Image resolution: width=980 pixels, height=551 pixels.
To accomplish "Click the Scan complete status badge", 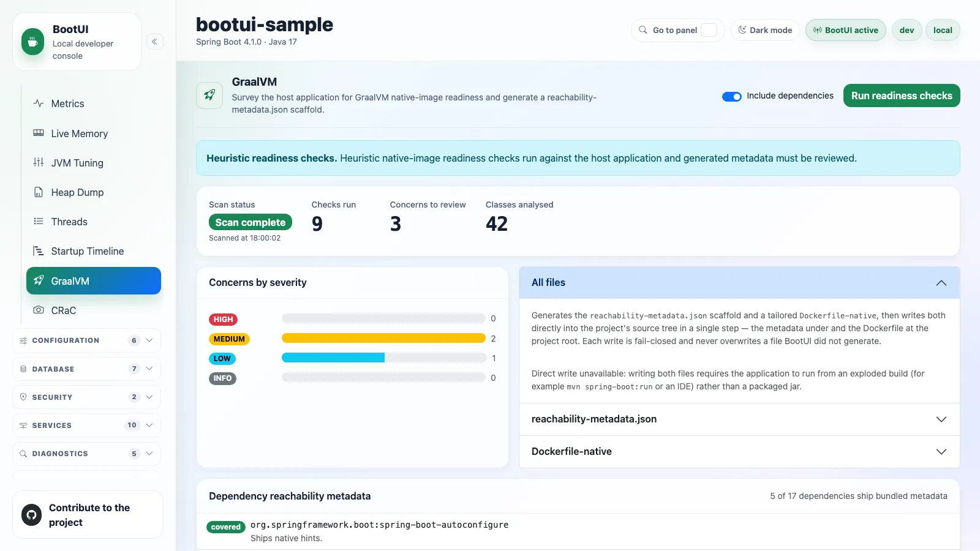I will [251, 222].
